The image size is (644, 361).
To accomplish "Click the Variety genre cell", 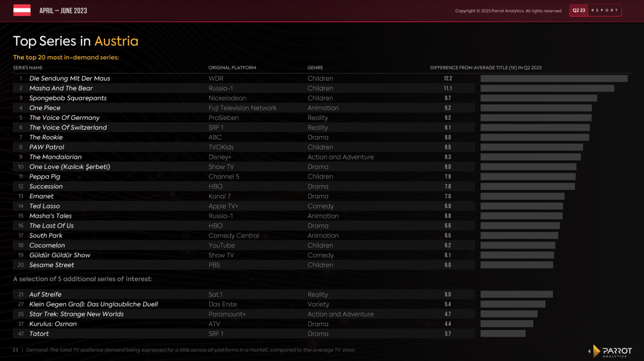I will pyautogui.click(x=318, y=304).
